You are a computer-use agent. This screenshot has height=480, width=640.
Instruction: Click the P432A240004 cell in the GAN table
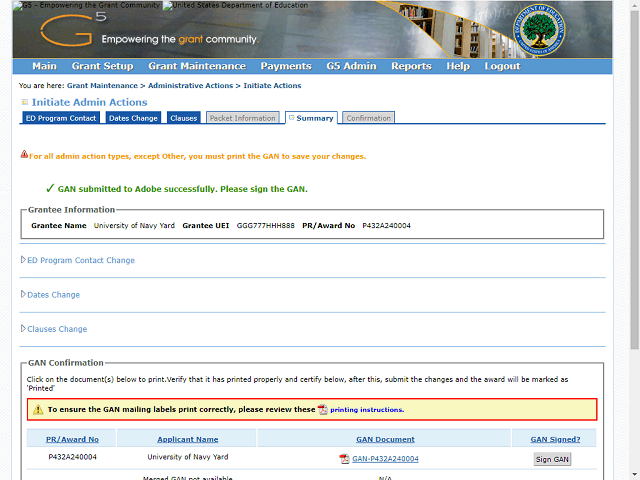point(73,457)
